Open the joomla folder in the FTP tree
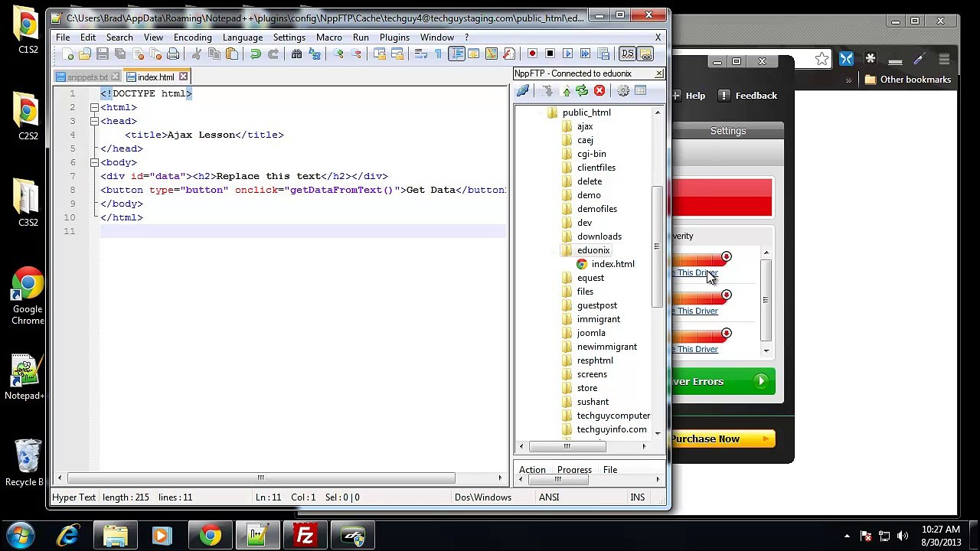 tap(591, 333)
